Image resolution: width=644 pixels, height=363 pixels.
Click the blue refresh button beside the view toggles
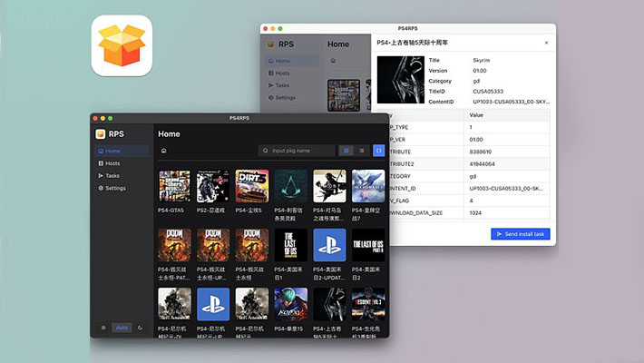tap(378, 151)
